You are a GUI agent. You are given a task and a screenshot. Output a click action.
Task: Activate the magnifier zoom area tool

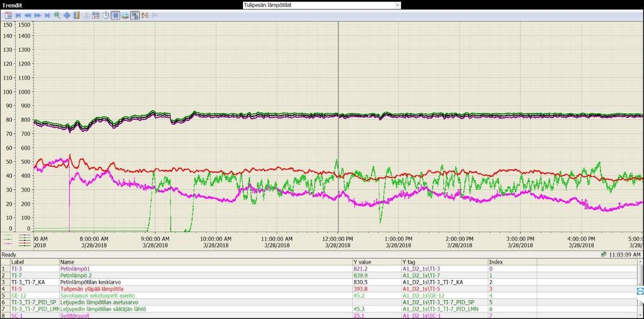[57, 15]
